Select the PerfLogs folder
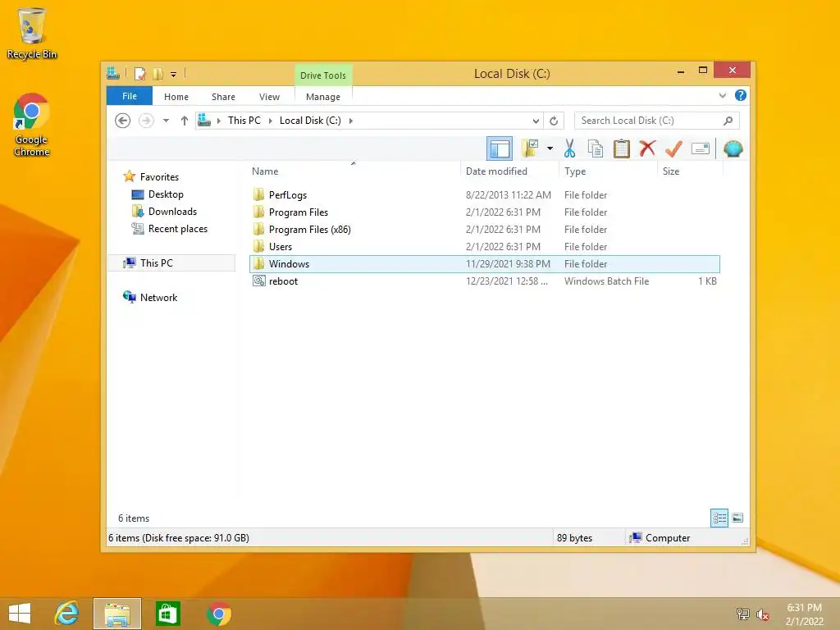Image resolution: width=840 pixels, height=630 pixels. [x=485, y=195]
